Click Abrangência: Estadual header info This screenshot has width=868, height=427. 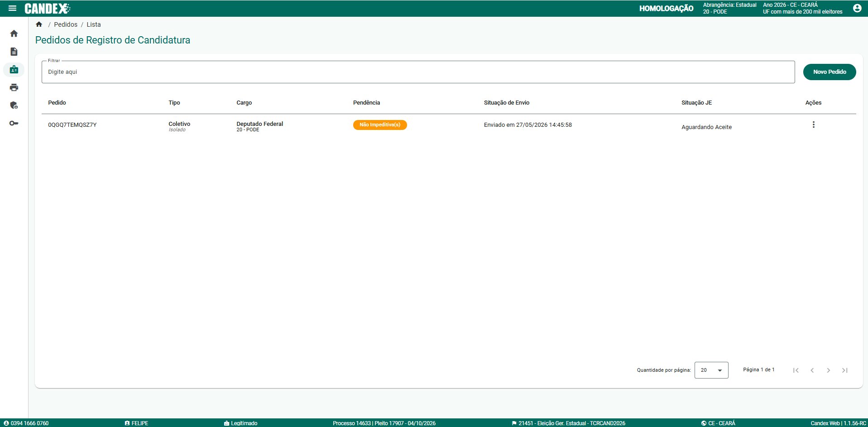729,5
